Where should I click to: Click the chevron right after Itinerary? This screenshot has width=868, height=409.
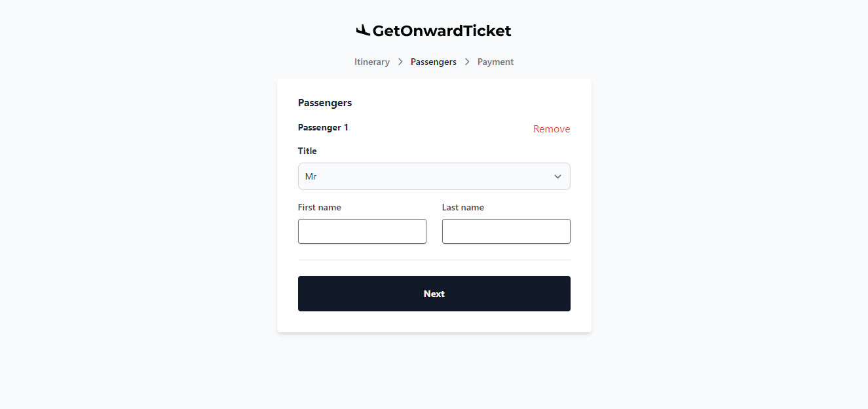(400, 62)
